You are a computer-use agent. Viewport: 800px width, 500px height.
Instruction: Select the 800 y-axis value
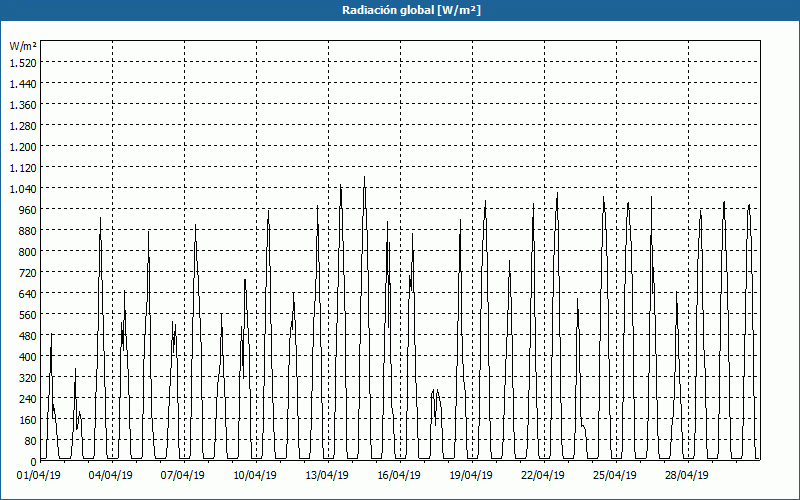click(28, 252)
